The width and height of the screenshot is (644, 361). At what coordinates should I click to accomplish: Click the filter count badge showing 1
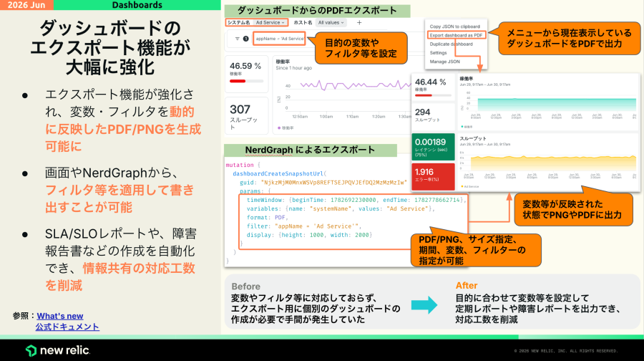tap(245, 39)
